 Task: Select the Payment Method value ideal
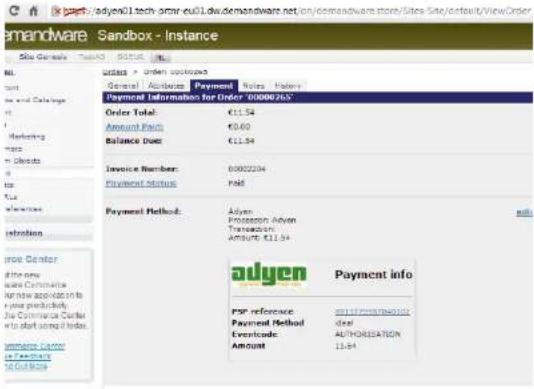point(344,323)
